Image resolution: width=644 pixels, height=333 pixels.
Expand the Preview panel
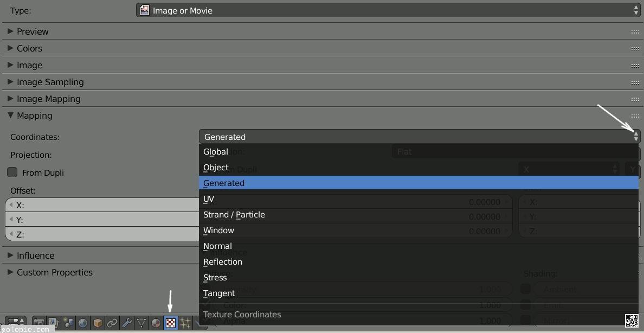[x=33, y=31]
